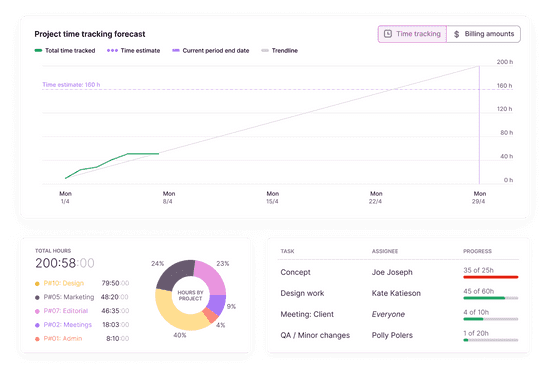Click assignee Polly Polers
This screenshot has width=550, height=371.
click(392, 335)
